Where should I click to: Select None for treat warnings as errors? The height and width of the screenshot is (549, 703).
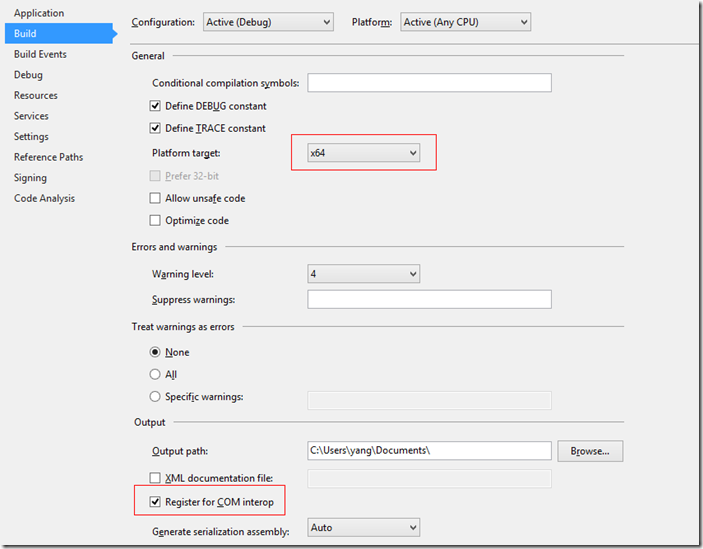pos(155,352)
